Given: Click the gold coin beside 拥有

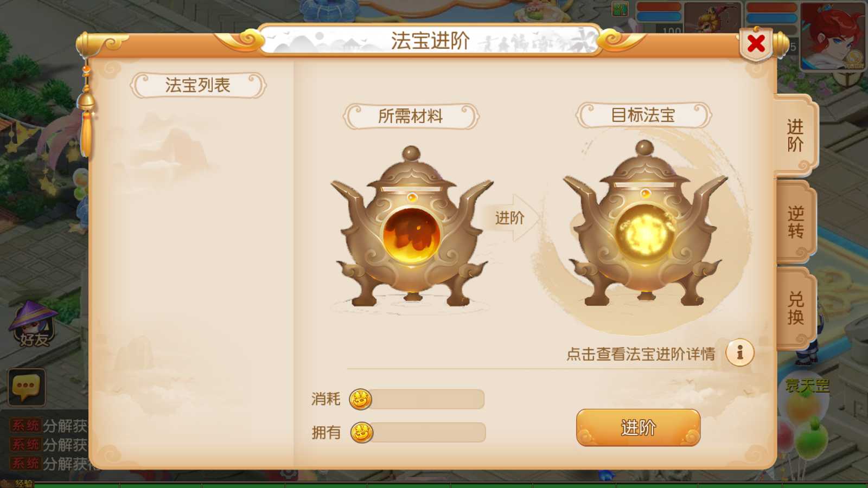Looking at the screenshot, I should 361,432.
